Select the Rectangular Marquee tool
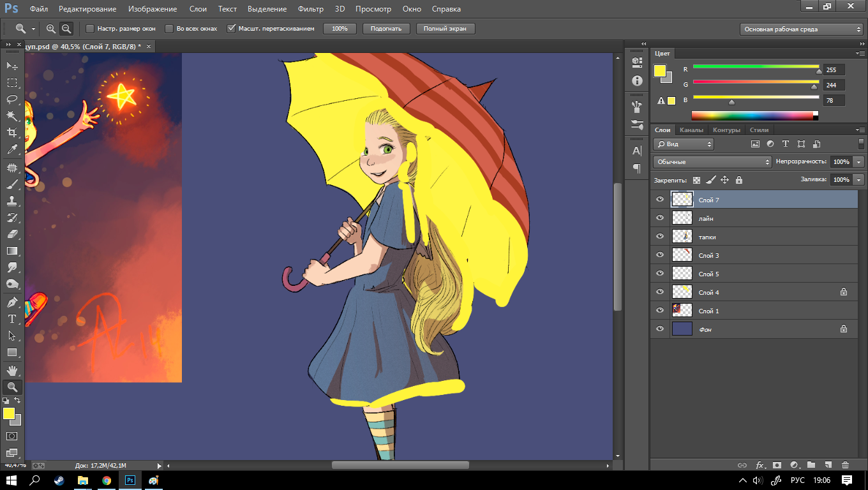Image resolution: width=868 pixels, height=490 pixels. point(12,82)
